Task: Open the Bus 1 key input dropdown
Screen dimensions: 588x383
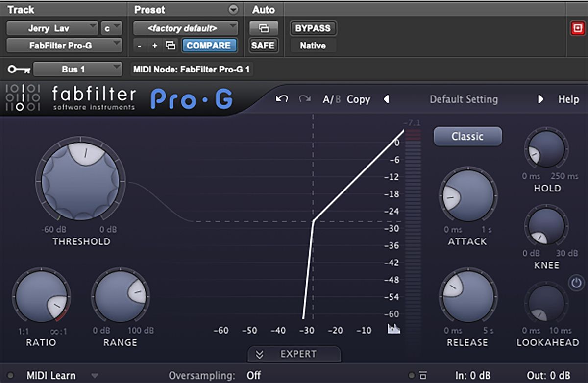Action: (x=77, y=70)
